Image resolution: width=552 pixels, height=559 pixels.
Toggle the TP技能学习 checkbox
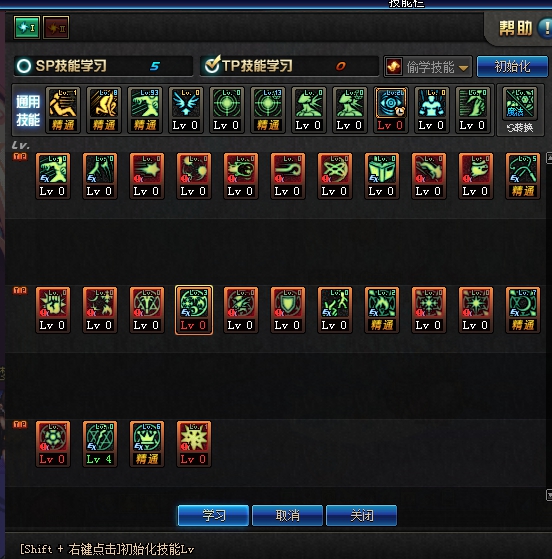click(212, 65)
